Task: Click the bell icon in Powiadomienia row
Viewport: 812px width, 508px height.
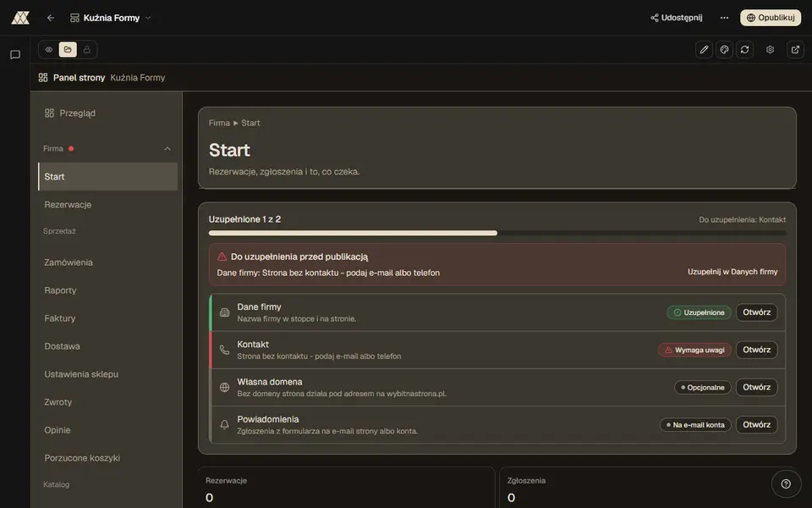Action: 224,424
